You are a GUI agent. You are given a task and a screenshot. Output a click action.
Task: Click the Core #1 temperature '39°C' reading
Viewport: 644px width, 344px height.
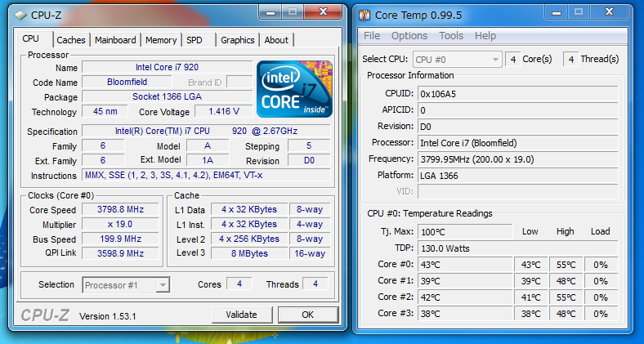pyautogui.click(x=465, y=281)
